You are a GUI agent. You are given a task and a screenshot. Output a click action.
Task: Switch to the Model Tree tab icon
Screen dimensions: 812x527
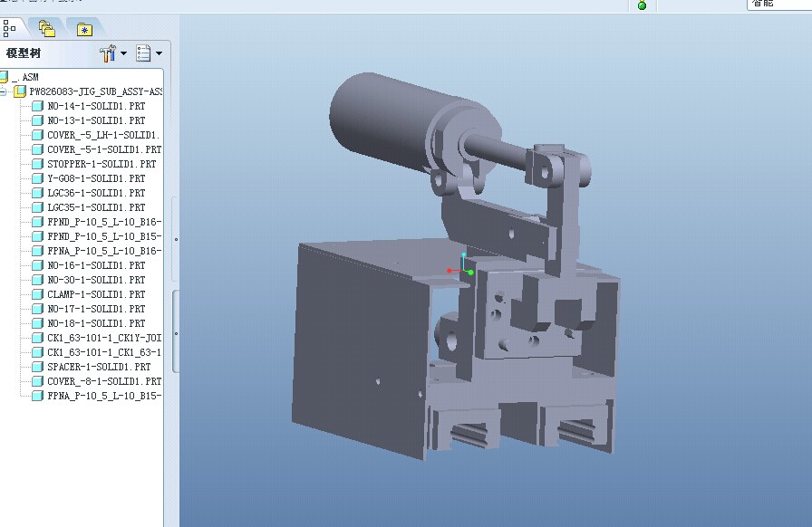click(11, 27)
